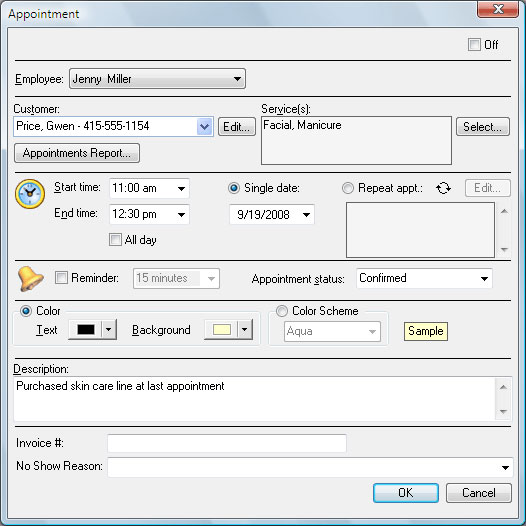Open the Customer dropdown chevron

point(204,127)
